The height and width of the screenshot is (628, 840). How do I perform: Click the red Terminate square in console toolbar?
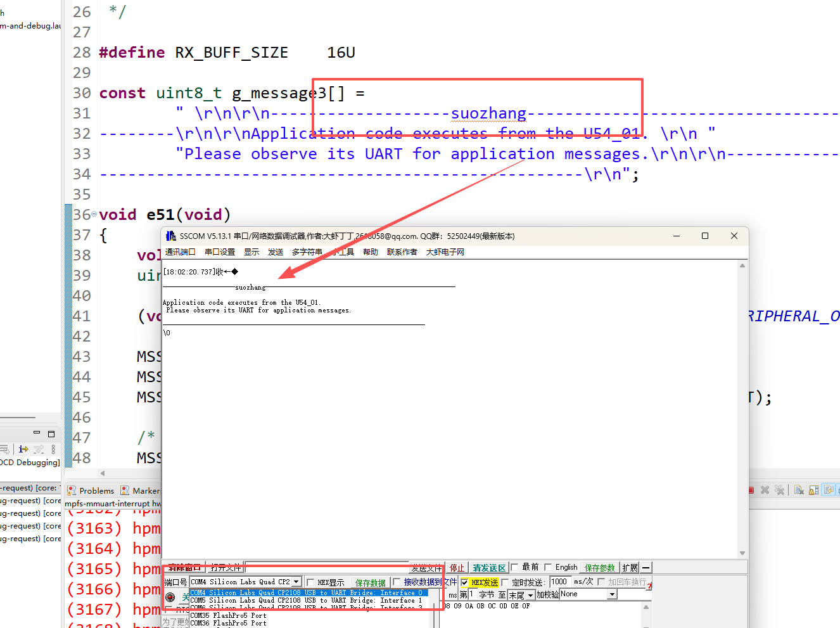[751, 490]
